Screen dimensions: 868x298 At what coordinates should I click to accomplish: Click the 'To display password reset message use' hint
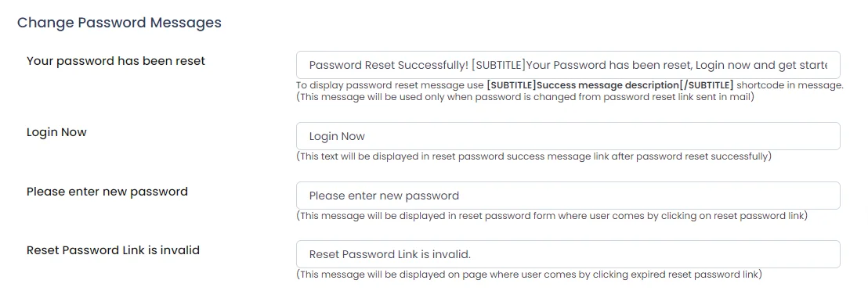click(x=390, y=86)
